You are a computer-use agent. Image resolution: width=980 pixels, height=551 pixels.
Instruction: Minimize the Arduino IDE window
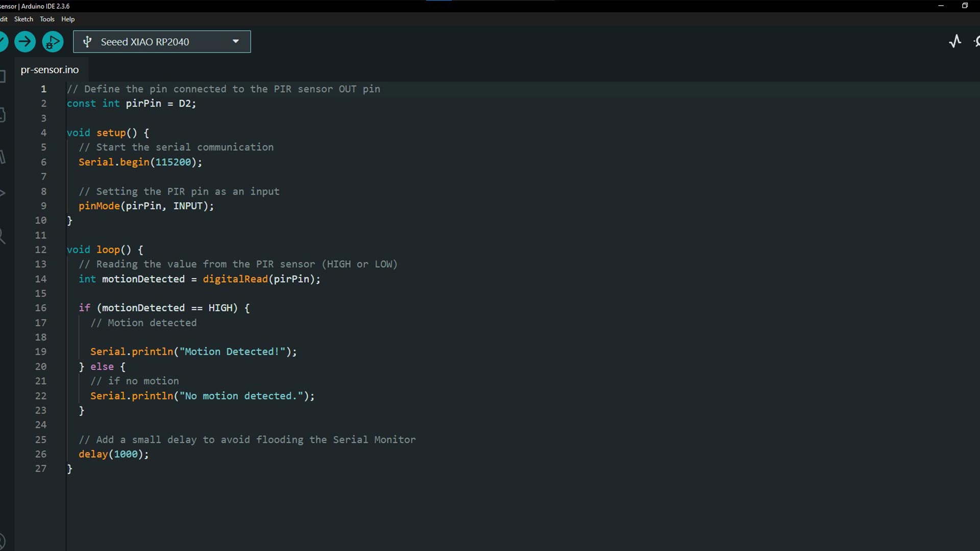pos(941,6)
